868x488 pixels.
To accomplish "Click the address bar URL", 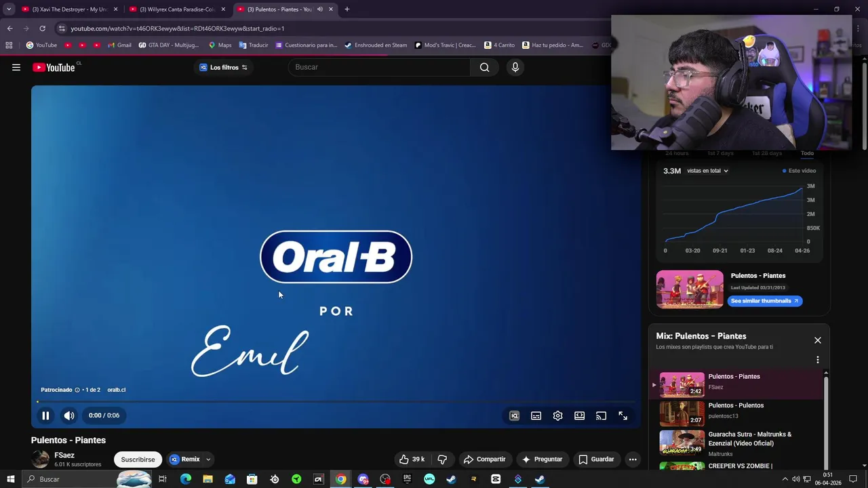I will (178, 28).
